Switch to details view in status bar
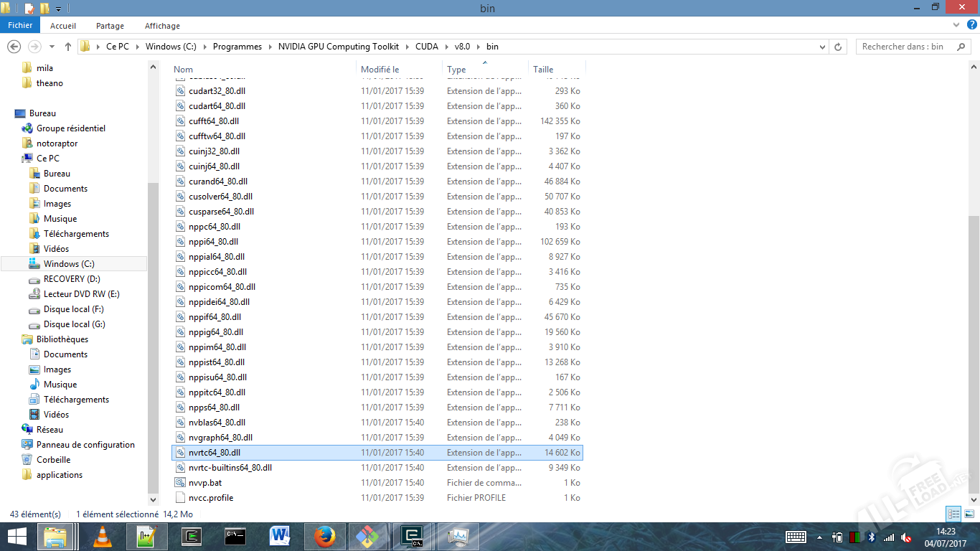The image size is (980, 551). (x=953, y=514)
